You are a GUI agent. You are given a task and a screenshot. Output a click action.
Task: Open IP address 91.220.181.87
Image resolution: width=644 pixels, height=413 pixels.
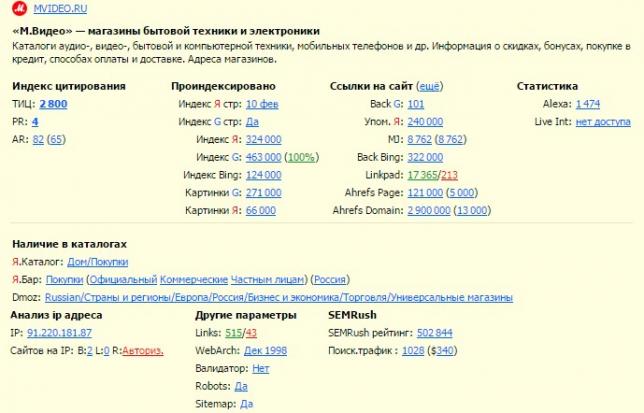pyautogui.click(x=60, y=333)
